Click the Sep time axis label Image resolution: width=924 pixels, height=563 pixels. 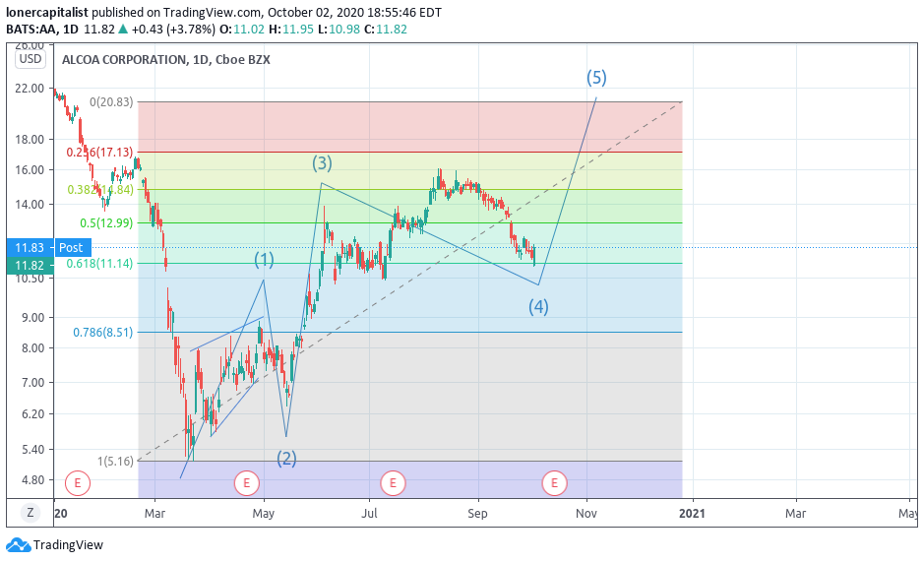pos(478,514)
